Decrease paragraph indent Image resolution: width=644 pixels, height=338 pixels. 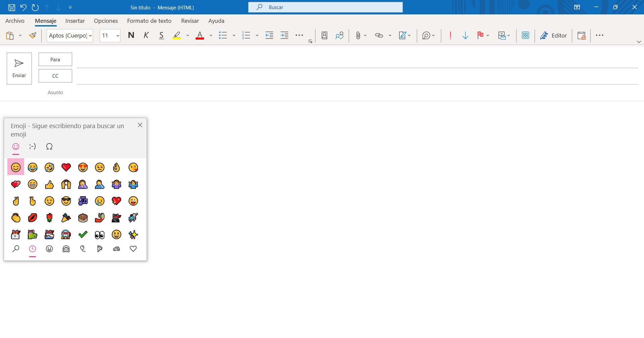[269, 35]
